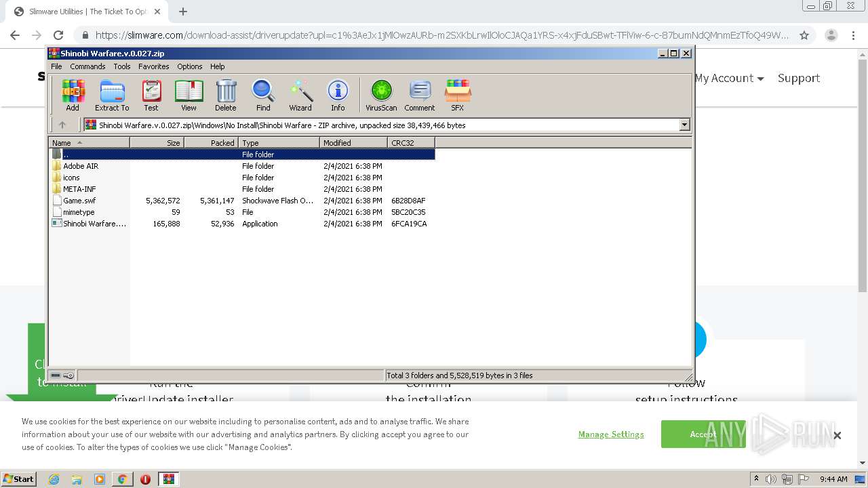Click the Manage Settings cookie link
This screenshot has height=488, width=868.
coord(611,434)
